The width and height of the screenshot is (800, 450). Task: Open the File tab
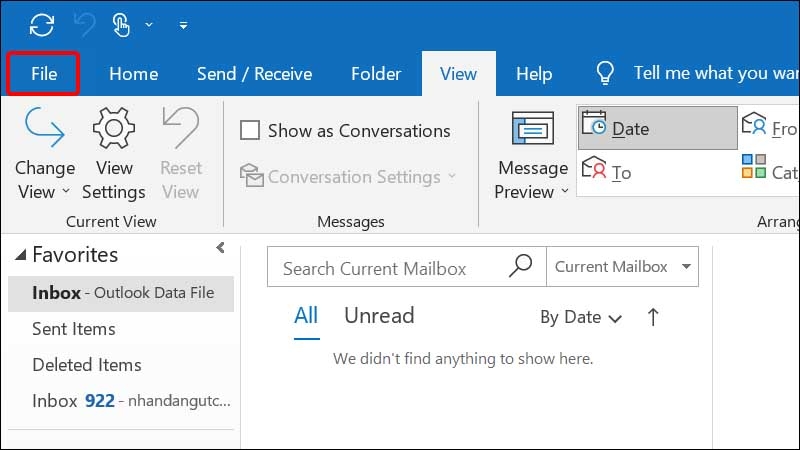pos(44,74)
